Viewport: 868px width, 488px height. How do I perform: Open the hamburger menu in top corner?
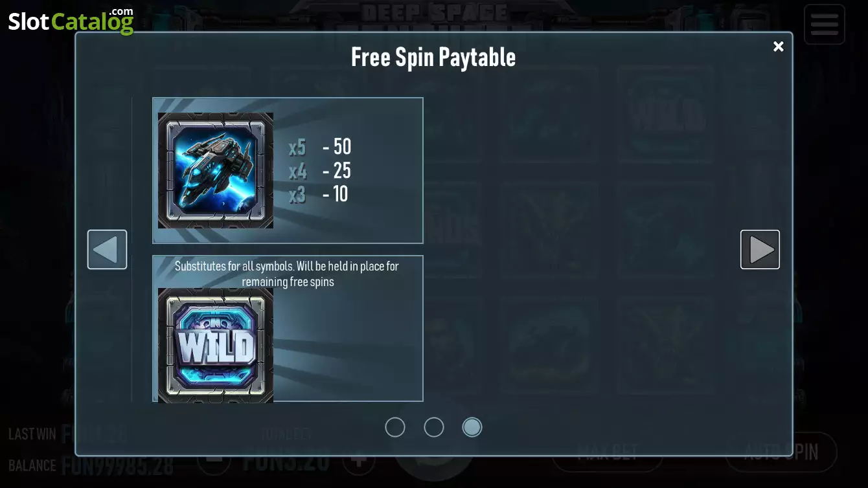coord(824,25)
